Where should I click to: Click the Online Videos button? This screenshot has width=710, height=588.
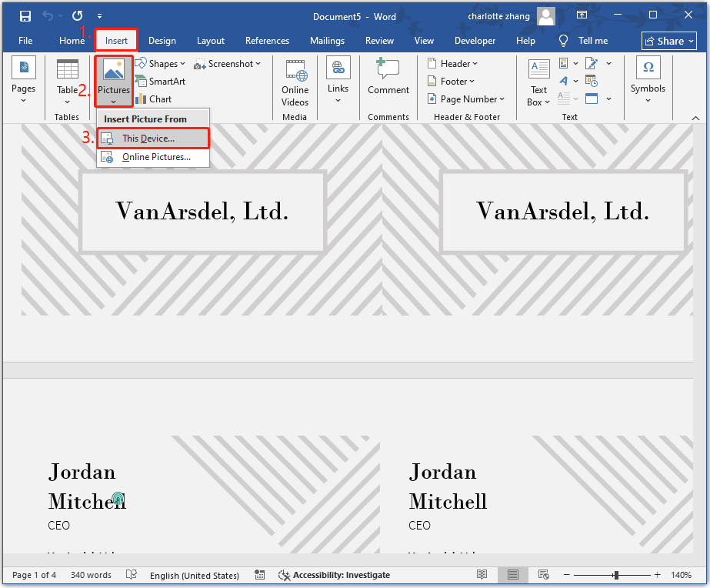pos(295,83)
